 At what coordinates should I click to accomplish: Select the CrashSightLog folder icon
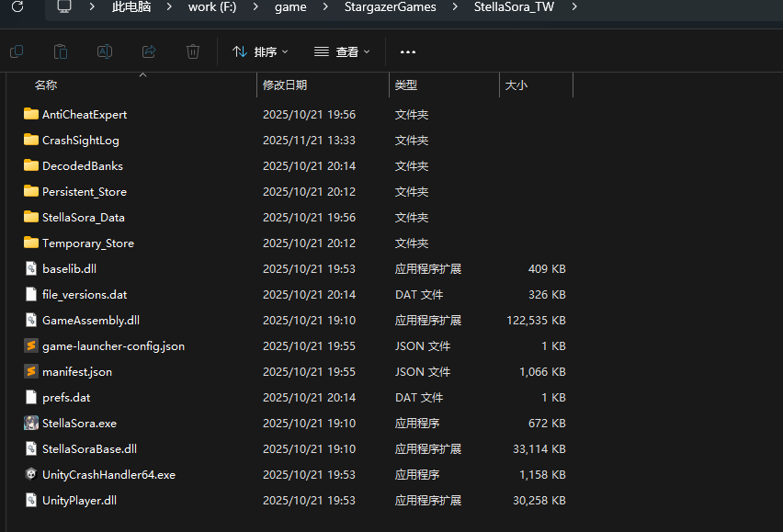[x=31, y=140]
